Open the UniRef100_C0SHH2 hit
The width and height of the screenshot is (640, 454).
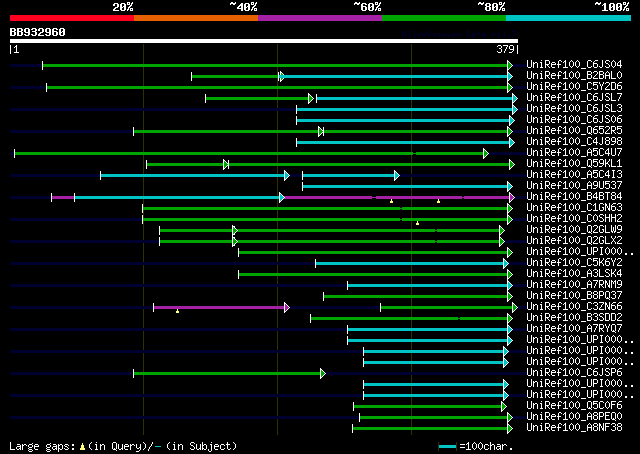click(x=574, y=219)
